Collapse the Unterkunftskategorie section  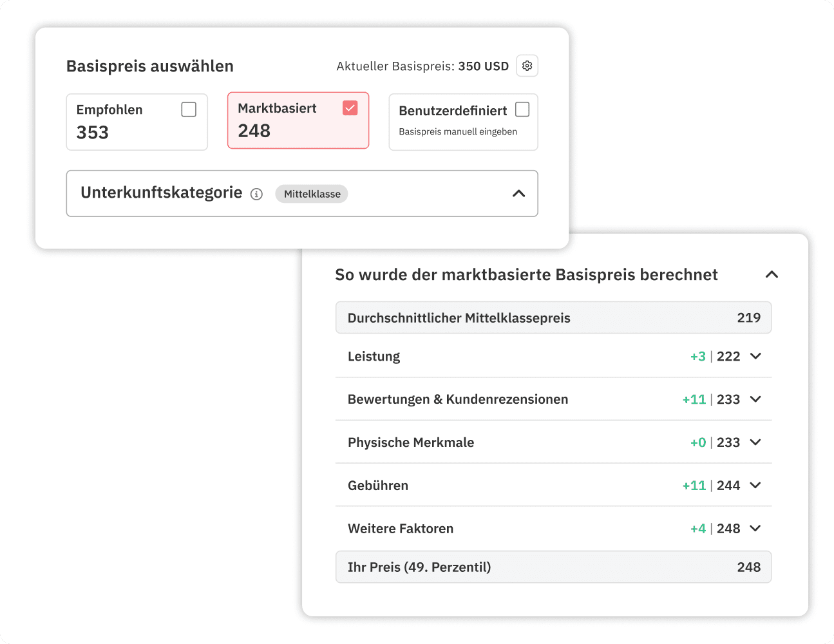click(519, 193)
